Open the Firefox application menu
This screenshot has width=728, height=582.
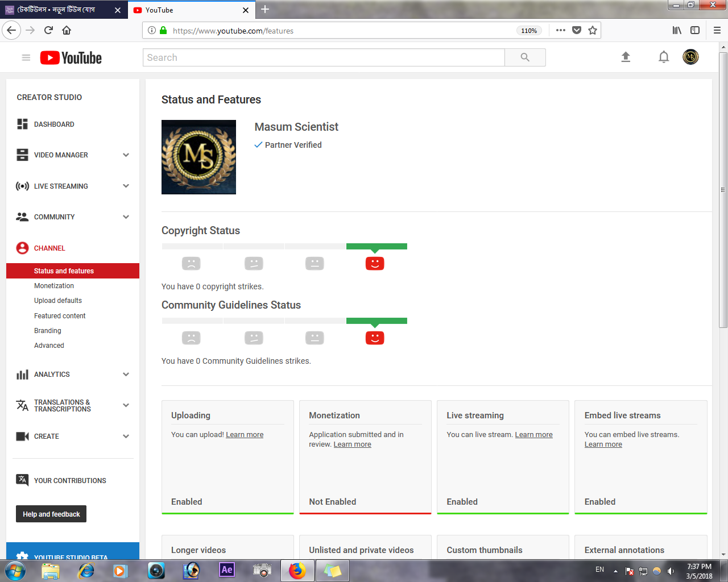pyautogui.click(x=717, y=30)
